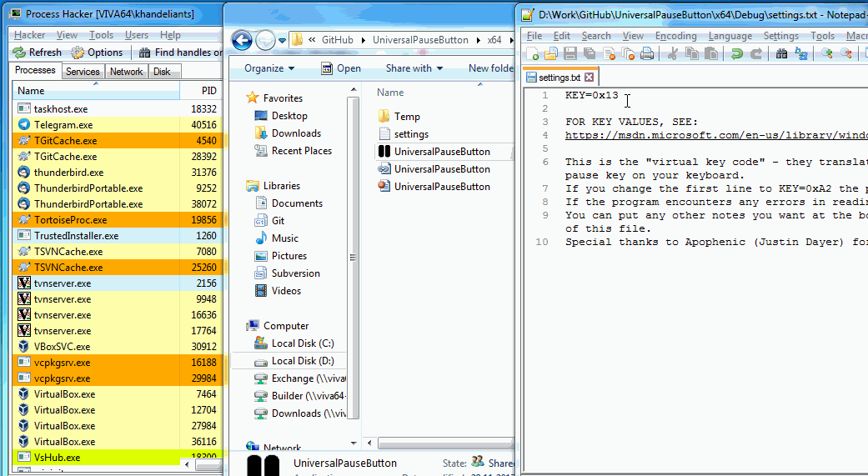Close the settings.txt tab with X
This screenshot has height=476, width=868.
click(x=589, y=77)
